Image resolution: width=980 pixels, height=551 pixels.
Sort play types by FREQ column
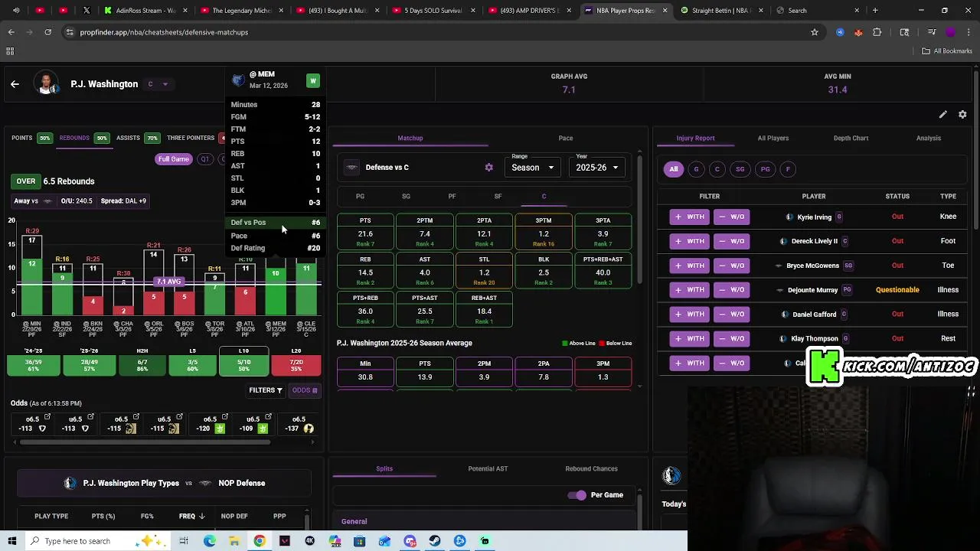(x=191, y=517)
